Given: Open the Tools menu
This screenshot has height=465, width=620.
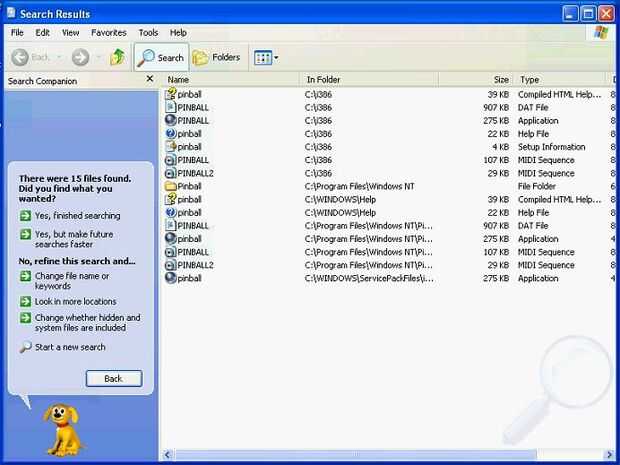Looking at the screenshot, I should [x=148, y=33].
